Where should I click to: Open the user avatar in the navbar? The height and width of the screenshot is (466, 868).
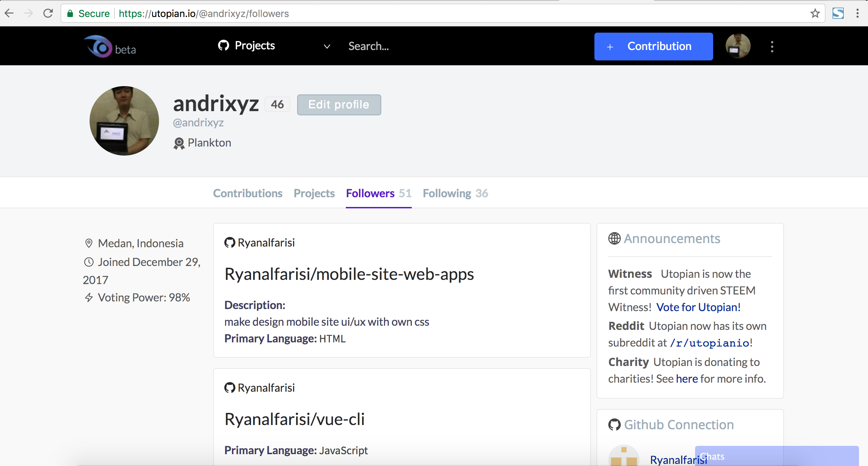click(x=738, y=46)
